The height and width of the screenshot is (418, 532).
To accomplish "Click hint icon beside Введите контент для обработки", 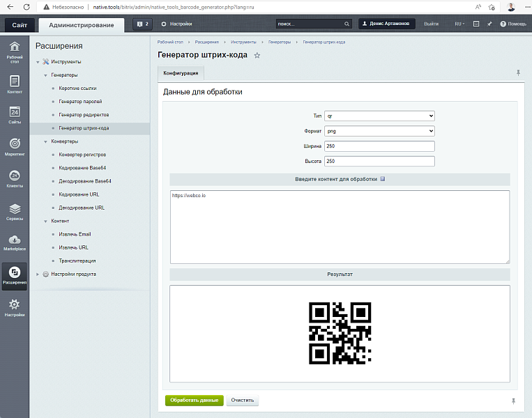I will click(x=383, y=179).
